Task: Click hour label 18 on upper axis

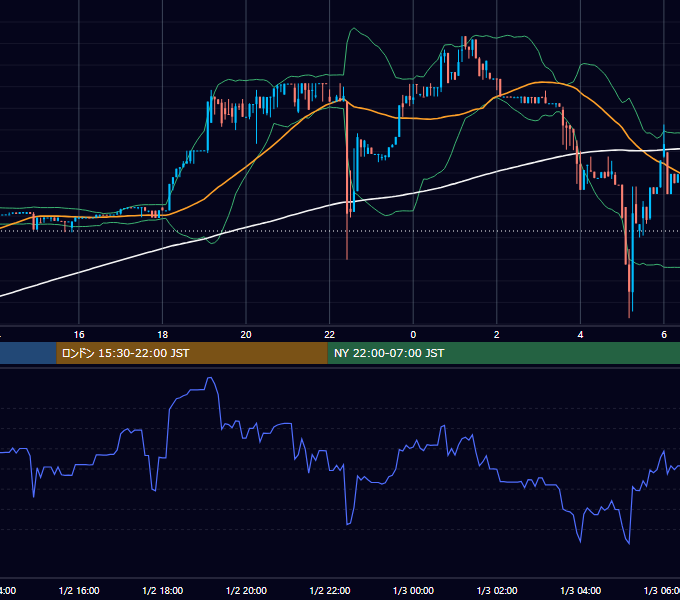Action: click(x=163, y=335)
